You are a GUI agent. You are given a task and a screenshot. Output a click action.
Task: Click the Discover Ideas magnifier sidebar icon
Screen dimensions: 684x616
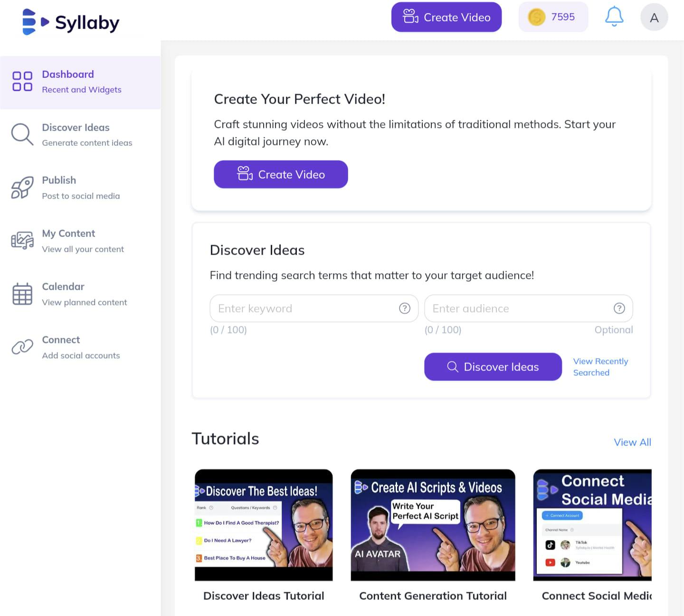[x=22, y=134]
